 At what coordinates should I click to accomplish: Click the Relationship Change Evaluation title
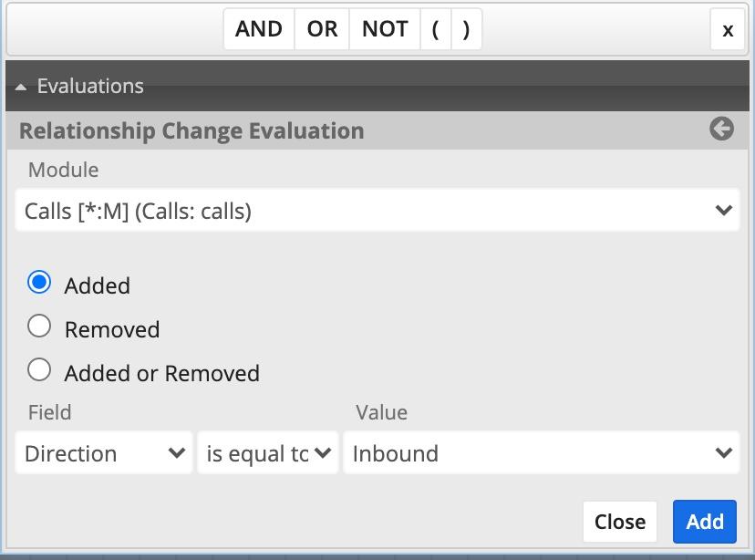[191, 130]
